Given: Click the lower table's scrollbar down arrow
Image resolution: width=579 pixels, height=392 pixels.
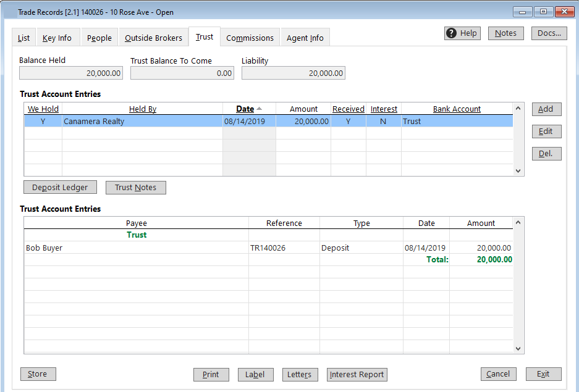Looking at the screenshot, I should coord(518,348).
